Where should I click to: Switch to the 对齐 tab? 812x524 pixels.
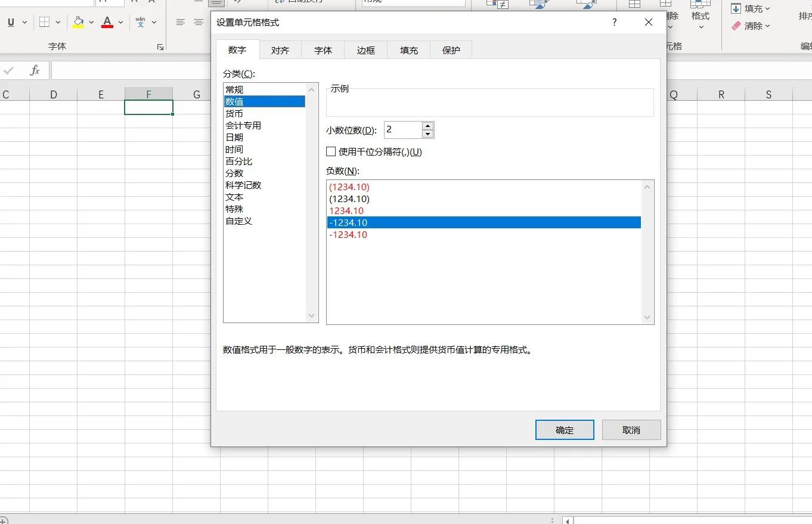point(280,50)
